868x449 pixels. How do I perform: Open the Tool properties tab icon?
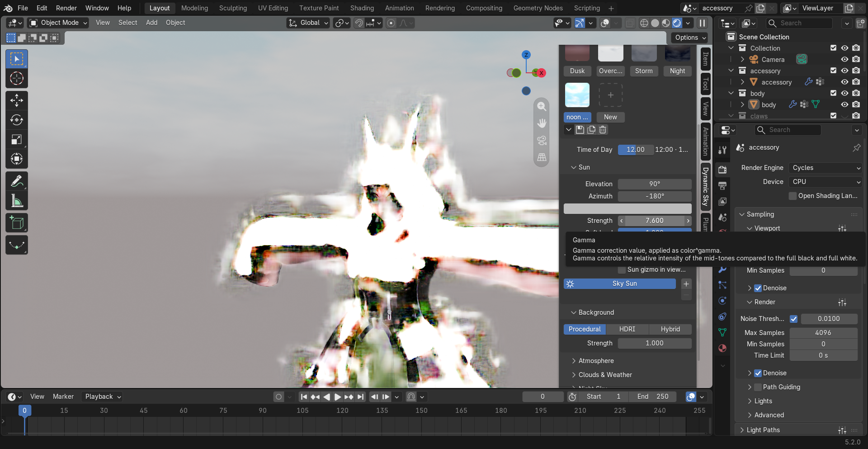coord(722,150)
